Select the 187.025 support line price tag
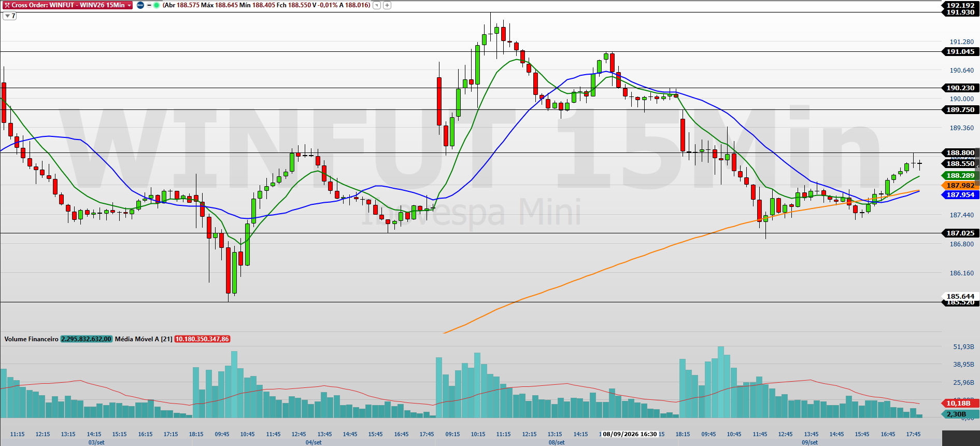Screen dimensions: 980x446 (x=960, y=233)
